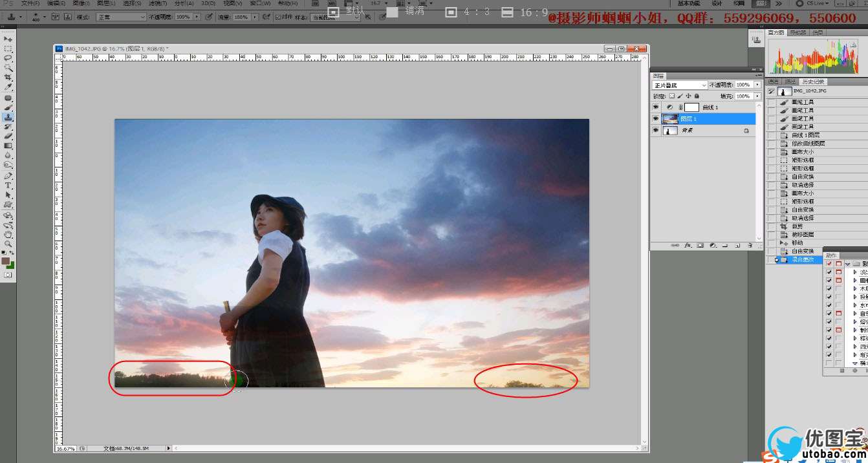Select the Spot Healing Brush tool
Viewport: 868px width, 463px height.
tap(8, 98)
